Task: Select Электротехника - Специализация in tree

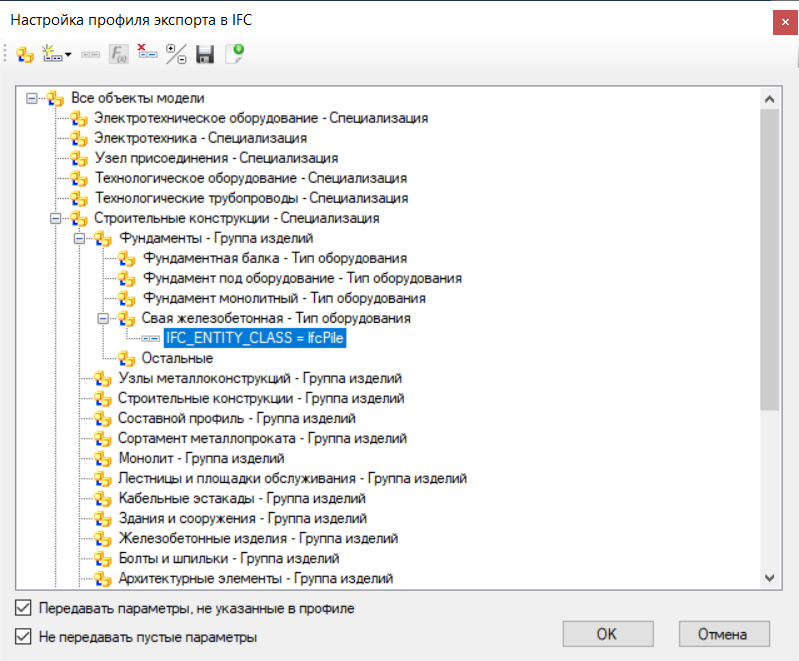Action: [200, 138]
